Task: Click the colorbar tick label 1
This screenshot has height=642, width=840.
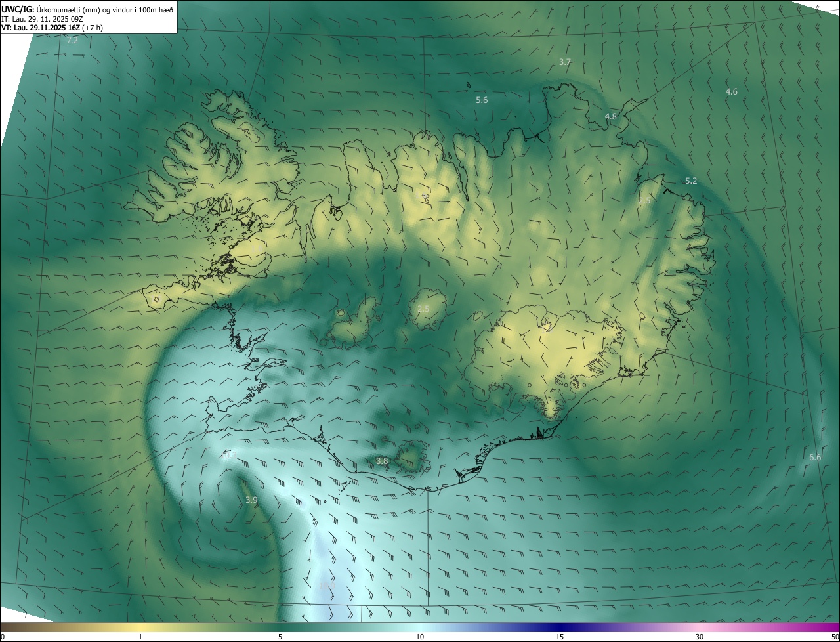Action: point(140,637)
